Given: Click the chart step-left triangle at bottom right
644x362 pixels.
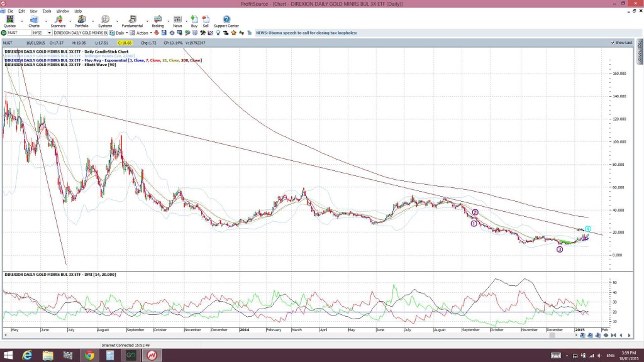Looking at the screenshot, I should tap(621, 336).
